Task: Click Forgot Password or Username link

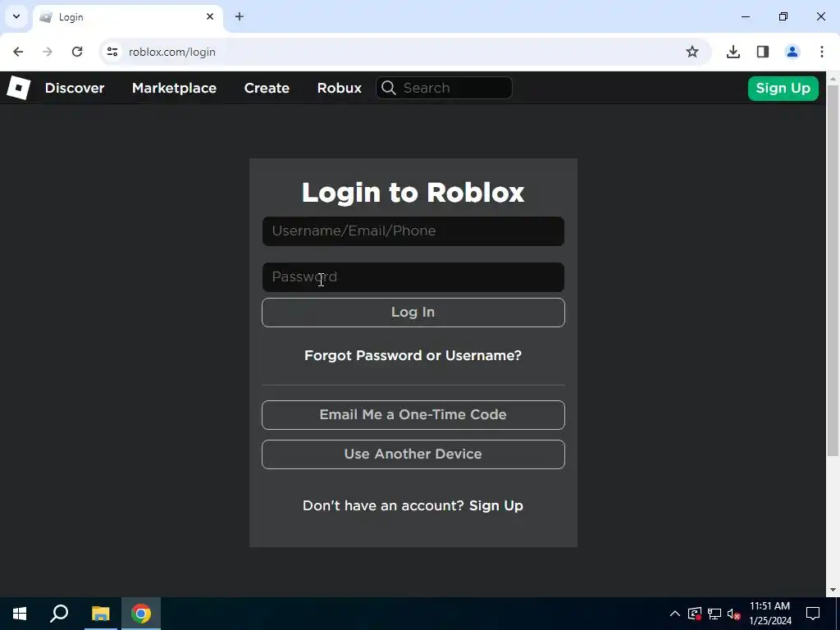Action: [x=413, y=356]
